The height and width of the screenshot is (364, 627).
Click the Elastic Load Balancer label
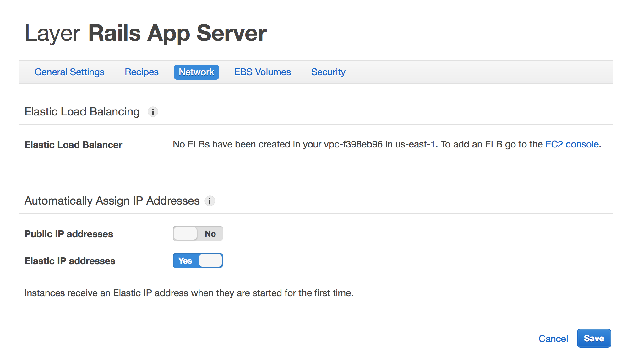(74, 145)
